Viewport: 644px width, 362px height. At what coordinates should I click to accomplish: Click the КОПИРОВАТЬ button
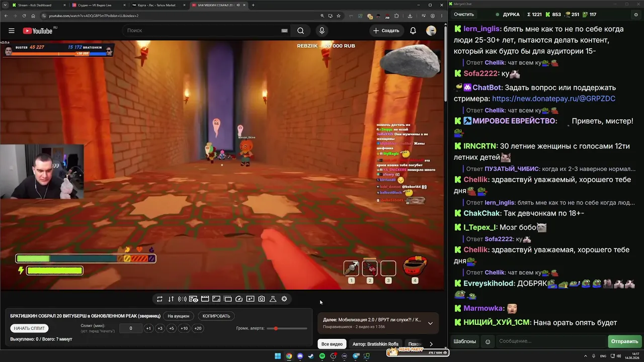[216, 316]
